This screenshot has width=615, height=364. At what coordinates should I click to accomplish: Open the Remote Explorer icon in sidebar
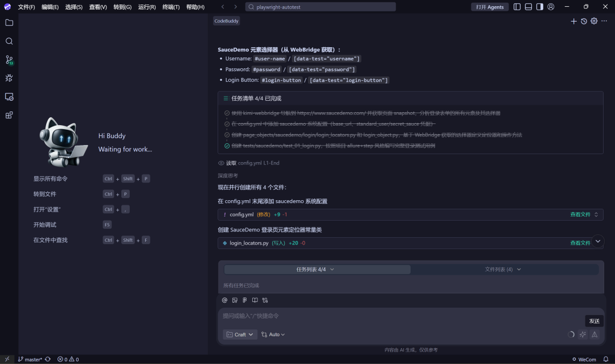(x=9, y=96)
